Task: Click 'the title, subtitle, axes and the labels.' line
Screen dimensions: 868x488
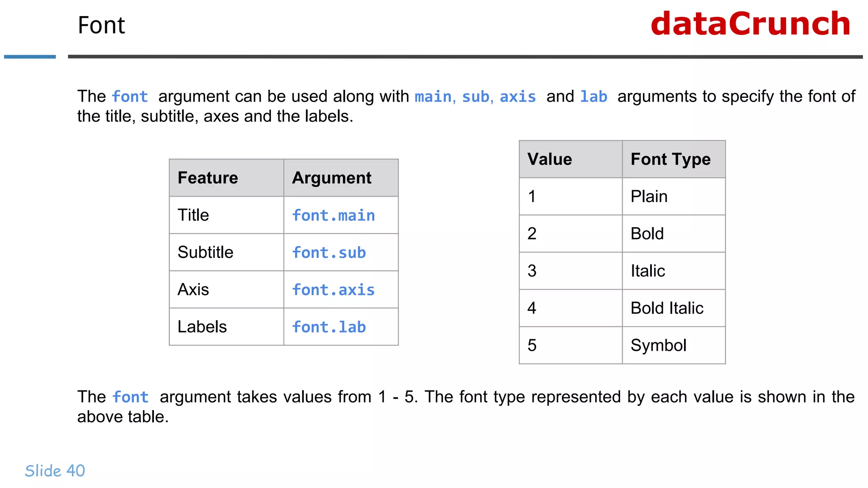Action: (x=215, y=116)
